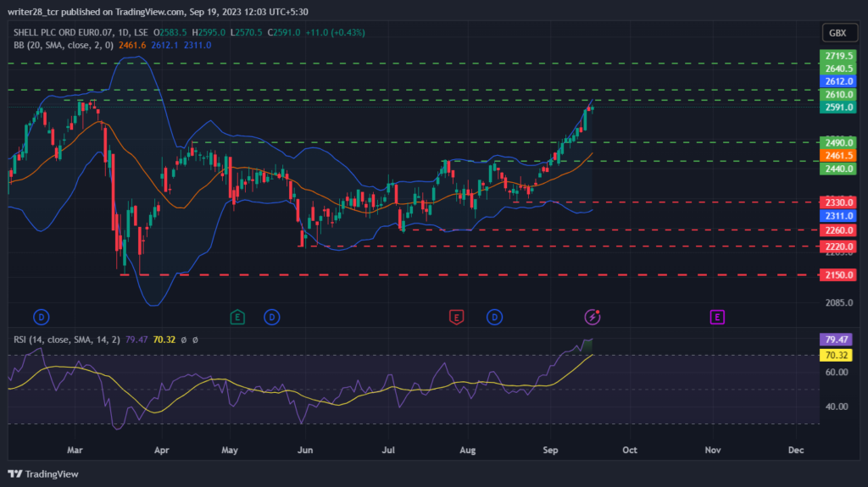The height and width of the screenshot is (487, 868).
Task: Click the yellow 70.32 RSI axis label
Action: tap(836, 355)
